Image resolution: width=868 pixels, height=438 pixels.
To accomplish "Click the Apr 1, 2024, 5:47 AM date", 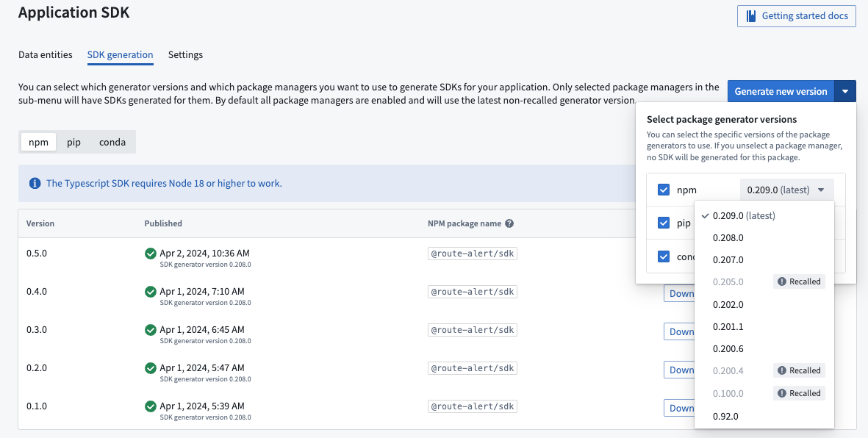I will (x=202, y=367).
